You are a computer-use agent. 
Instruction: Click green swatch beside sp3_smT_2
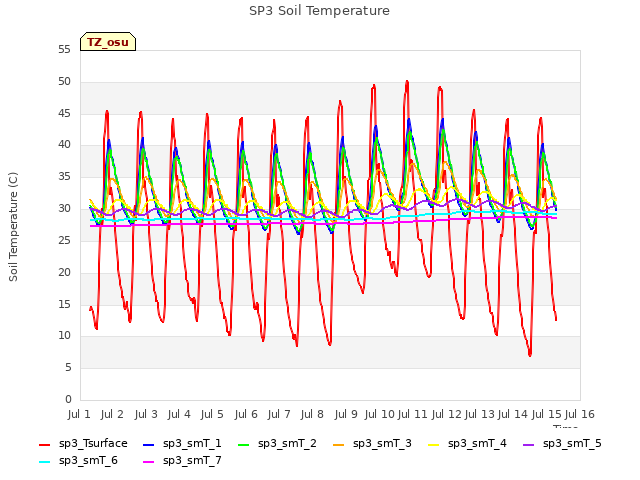(x=244, y=444)
